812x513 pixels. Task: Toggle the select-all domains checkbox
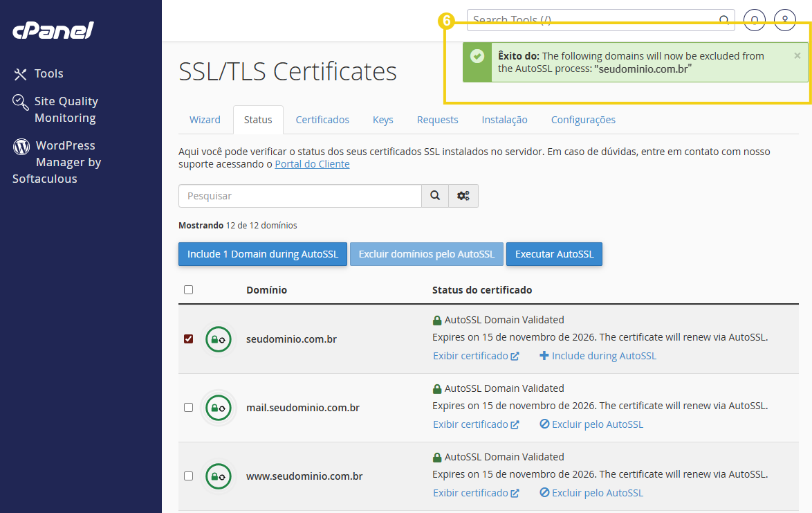[x=189, y=289]
